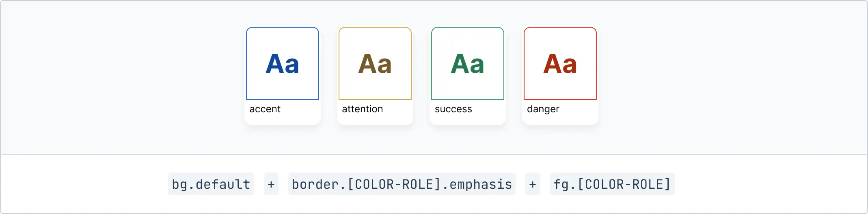Image resolution: width=868 pixels, height=214 pixels.
Task: Select the "success" card label
Action: (453, 109)
